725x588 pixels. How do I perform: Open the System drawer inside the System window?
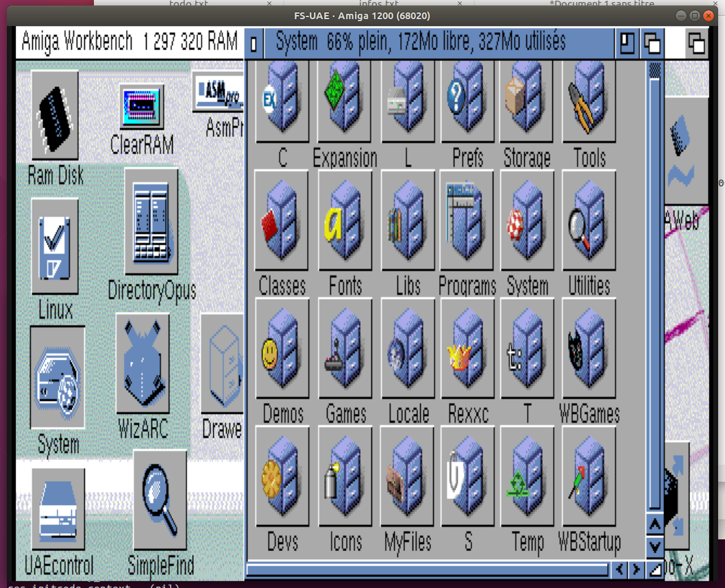click(x=527, y=220)
